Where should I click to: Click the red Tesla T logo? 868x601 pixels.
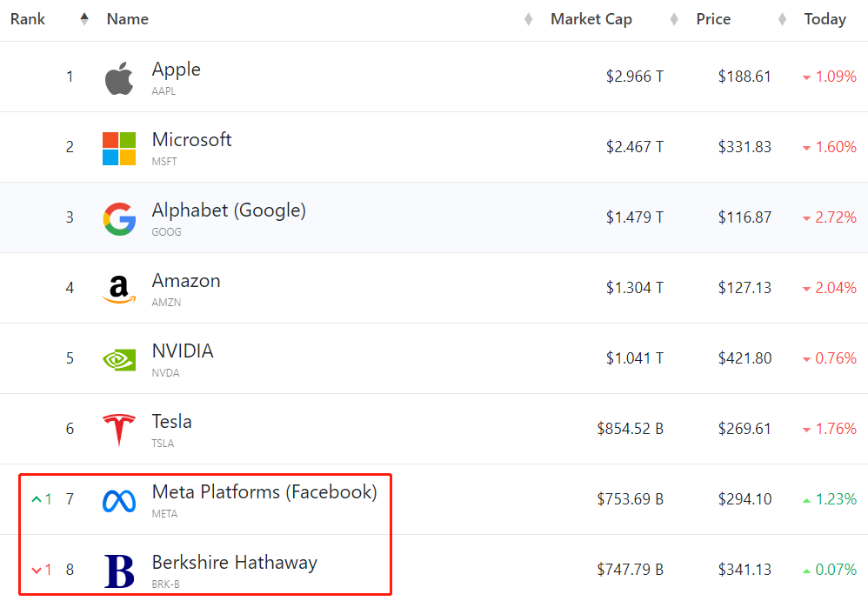(x=119, y=430)
